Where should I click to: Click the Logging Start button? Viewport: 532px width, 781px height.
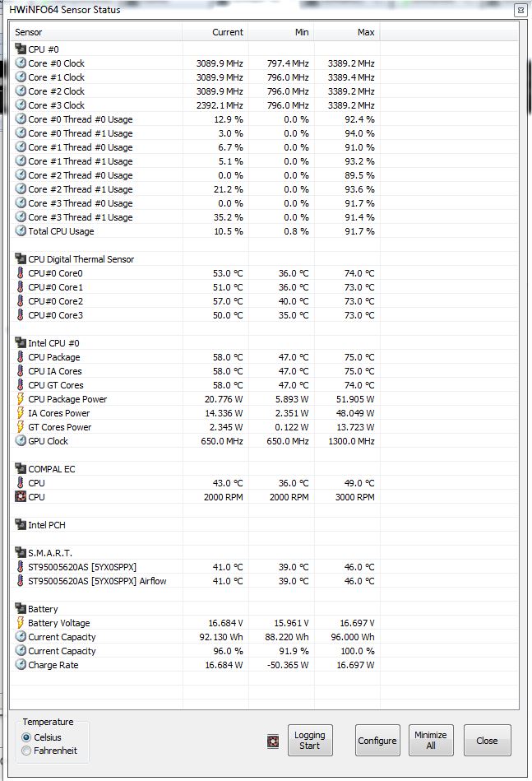click(x=310, y=740)
